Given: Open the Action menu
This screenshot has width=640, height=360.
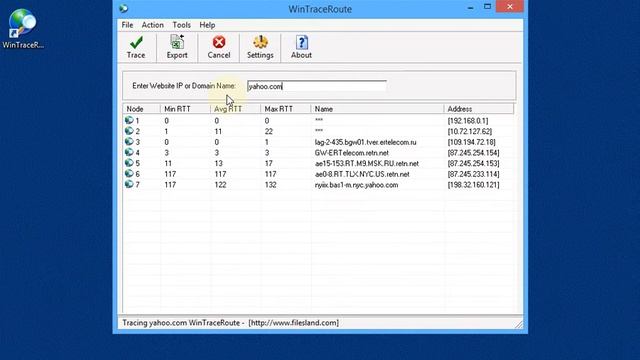Looking at the screenshot, I should click(x=153, y=25).
